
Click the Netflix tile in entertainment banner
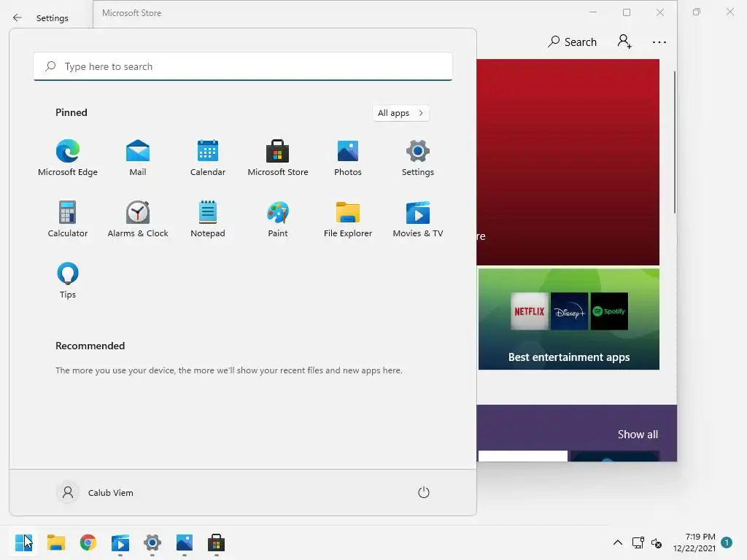530,311
